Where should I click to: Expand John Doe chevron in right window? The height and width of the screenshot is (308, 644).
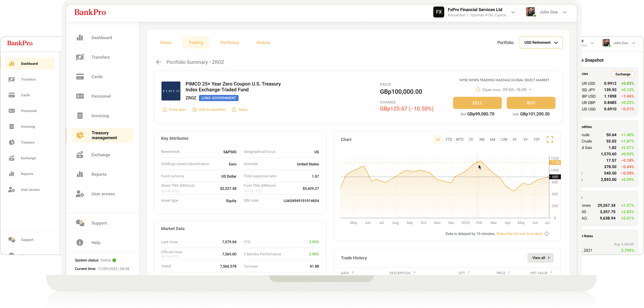(x=634, y=43)
